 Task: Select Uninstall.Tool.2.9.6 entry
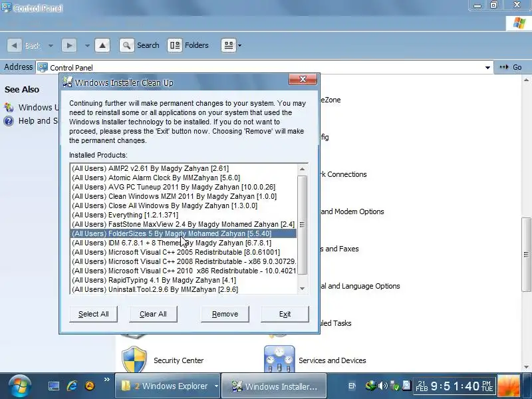point(184,290)
